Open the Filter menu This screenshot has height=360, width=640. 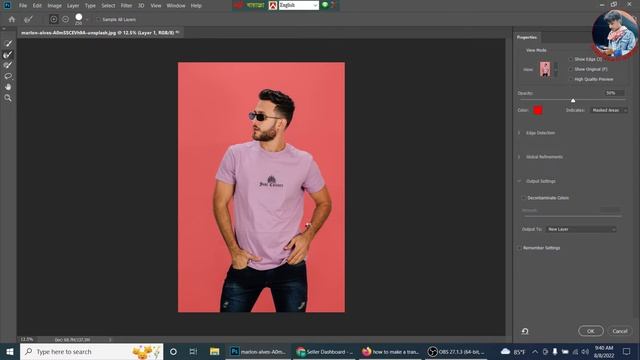click(x=126, y=6)
